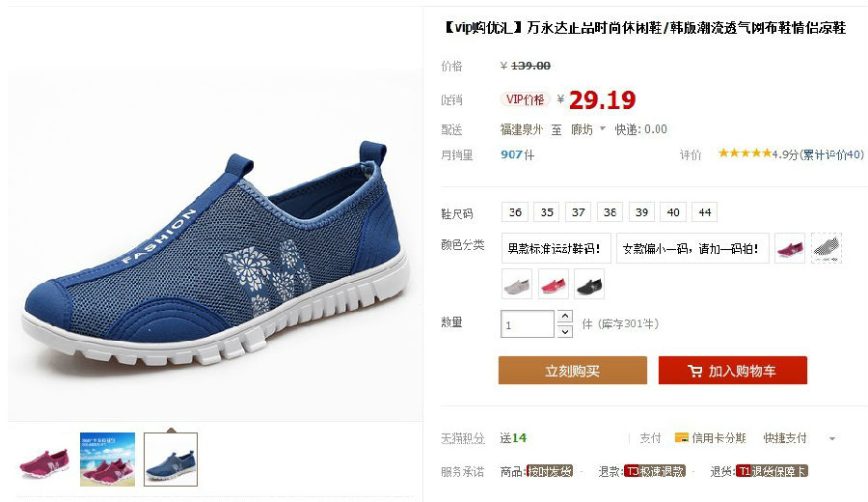
Task: Select the rose-red shoe color swatch
Action: pyautogui.click(x=790, y=248)
